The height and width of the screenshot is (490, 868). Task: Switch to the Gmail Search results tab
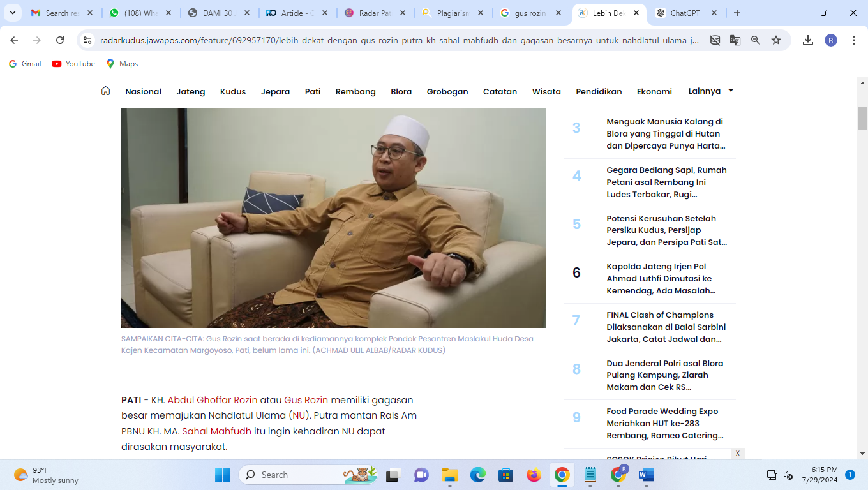tap(62, 13)
